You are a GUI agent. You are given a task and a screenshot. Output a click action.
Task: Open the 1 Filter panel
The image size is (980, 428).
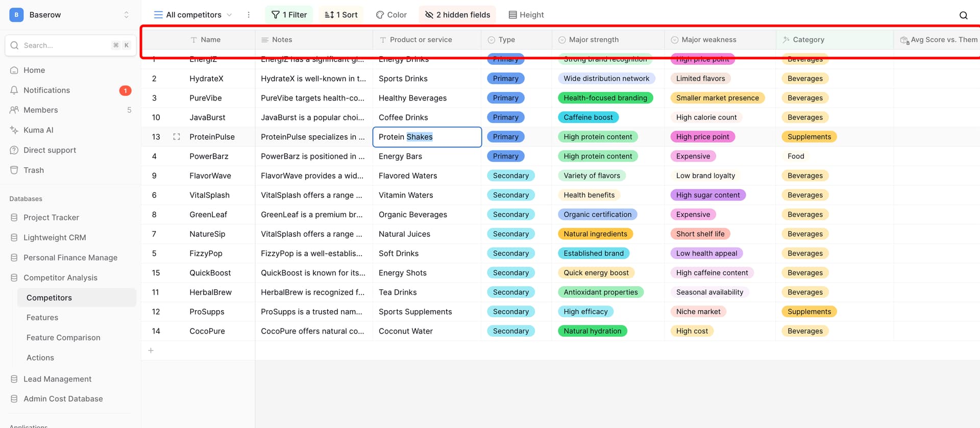click(289, 15)
